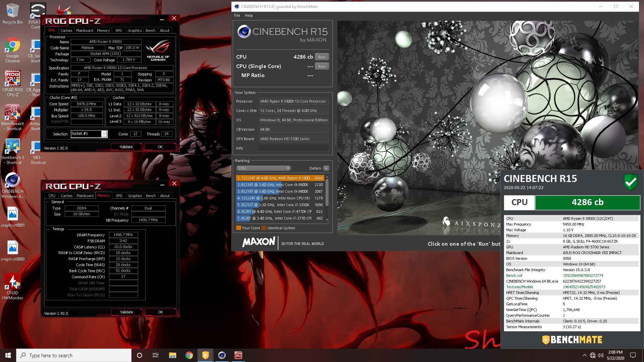
Task: Open CPU tab in bottom CPU-Z window
Action: pos(52,196)
